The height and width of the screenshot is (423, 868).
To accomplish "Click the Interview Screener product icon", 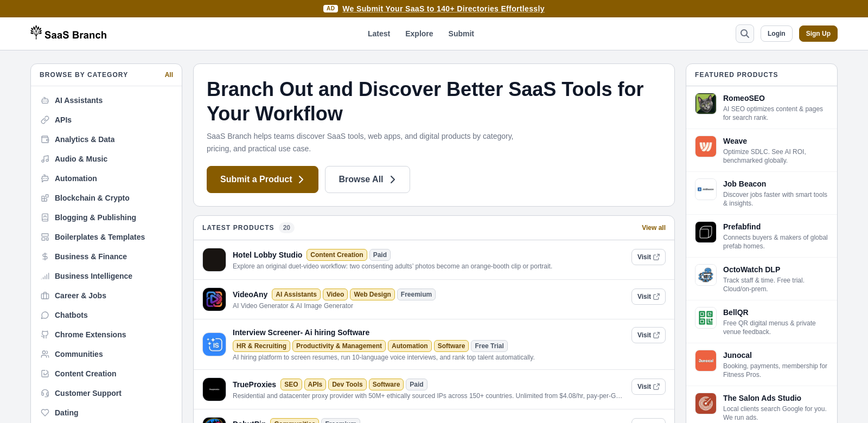I will (214, 344).
